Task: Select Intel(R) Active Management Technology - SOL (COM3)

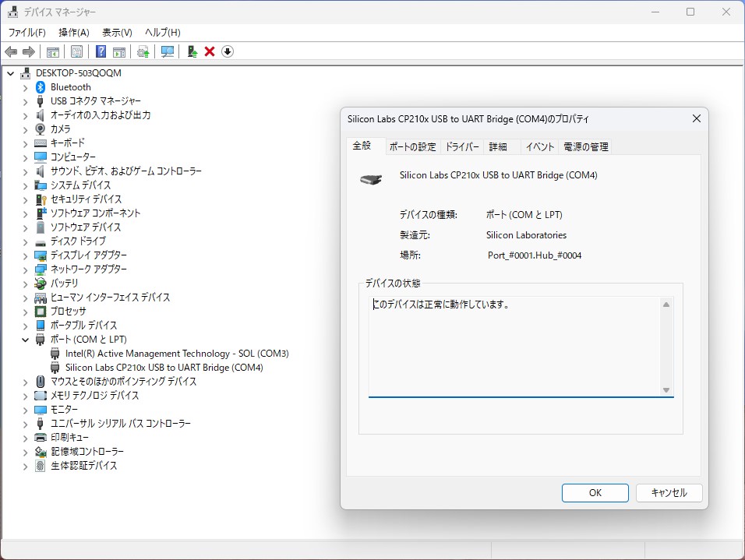Action: [177, 354]
